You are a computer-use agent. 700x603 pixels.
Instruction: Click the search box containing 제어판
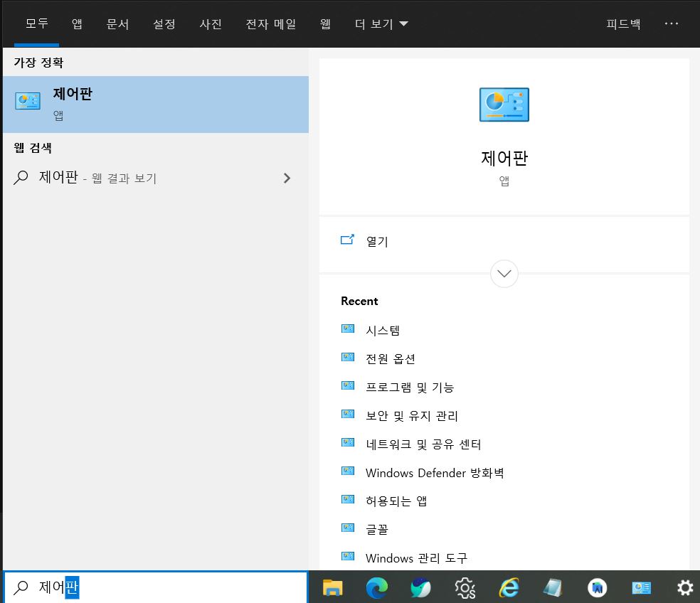coord(155,587)
